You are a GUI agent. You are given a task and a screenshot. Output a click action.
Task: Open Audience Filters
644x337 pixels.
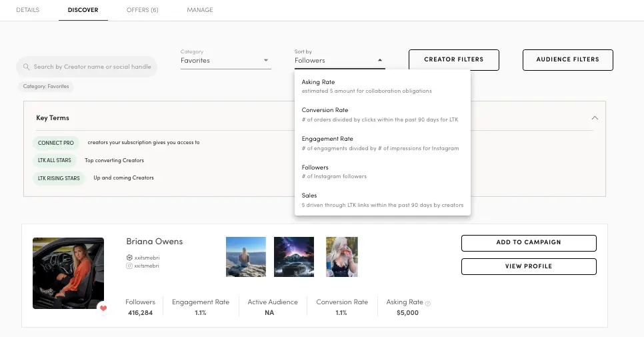pyautogui.click(x=567, y=59)
